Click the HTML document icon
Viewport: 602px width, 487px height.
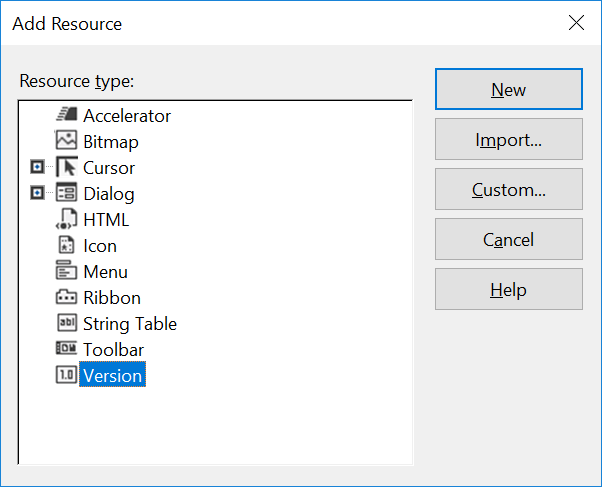66,219
